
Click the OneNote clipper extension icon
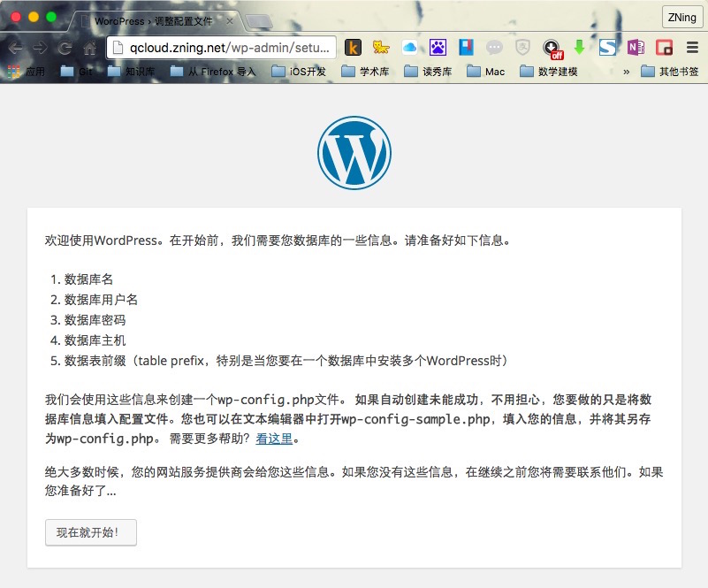tap(636, 47)
